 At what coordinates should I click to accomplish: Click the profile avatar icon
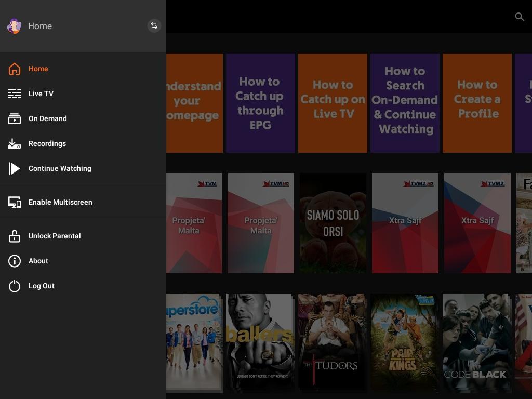pos(14,26)
